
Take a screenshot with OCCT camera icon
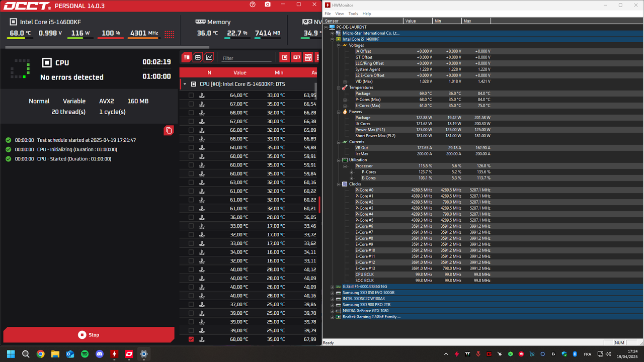coord(268,5)
